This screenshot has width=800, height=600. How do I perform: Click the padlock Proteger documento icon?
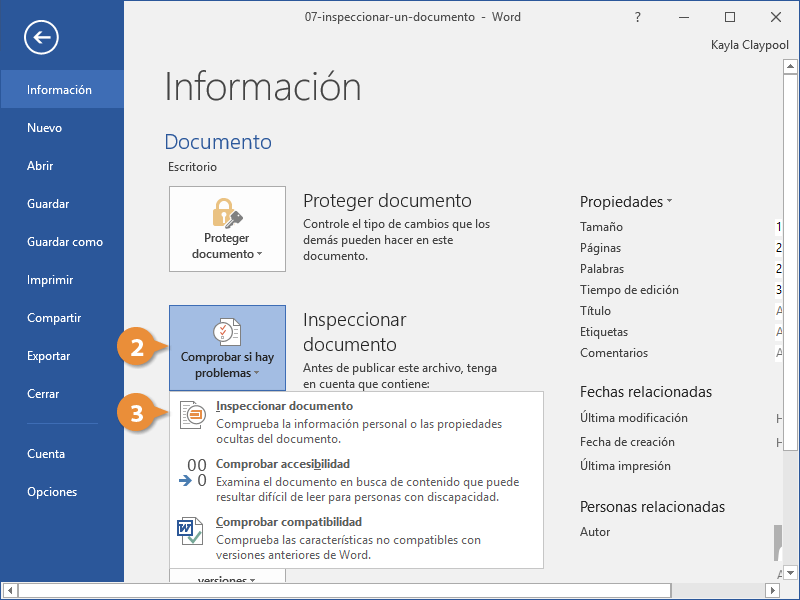pos(227,212)
